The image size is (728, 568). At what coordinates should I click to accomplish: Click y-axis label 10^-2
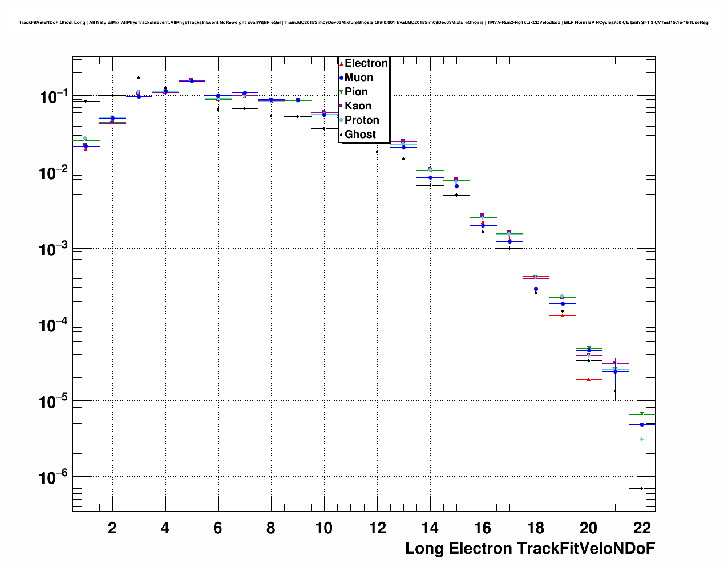[x=54, y=172]
